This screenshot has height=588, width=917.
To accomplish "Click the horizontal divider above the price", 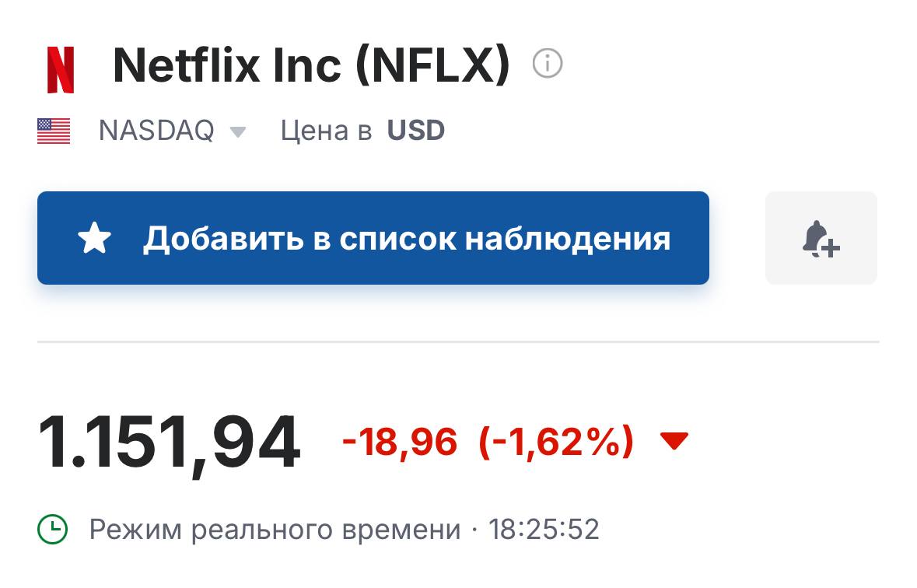I will (458, 341).
